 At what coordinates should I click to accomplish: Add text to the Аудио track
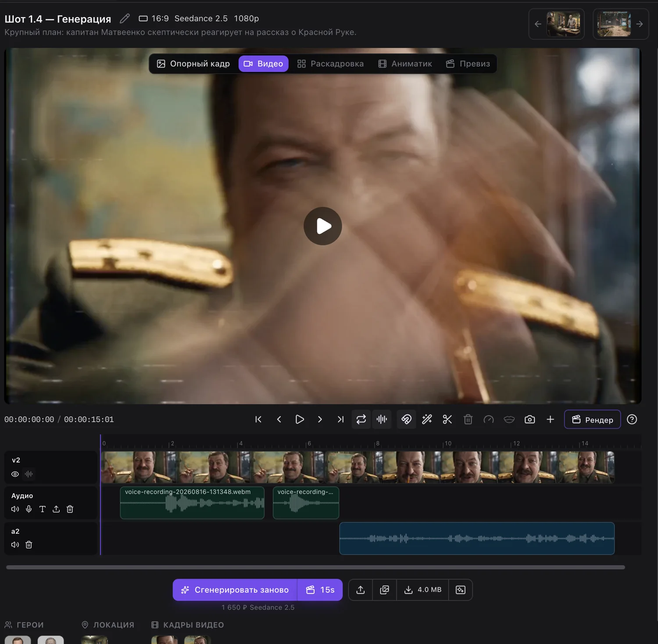(42, 509)
